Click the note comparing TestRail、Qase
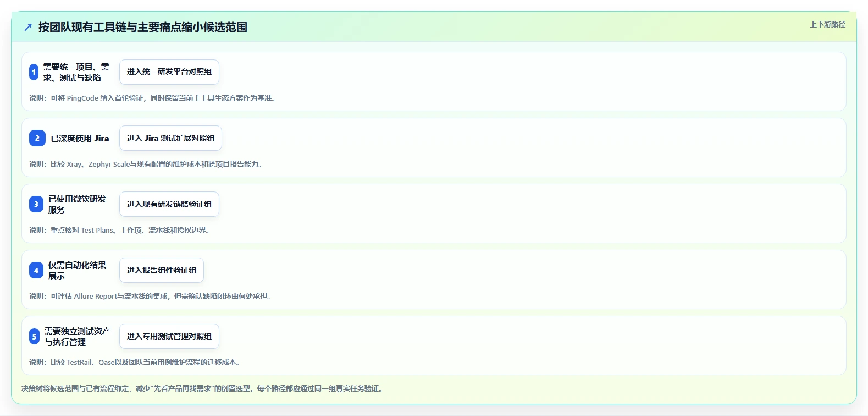 tap(136, 362)
